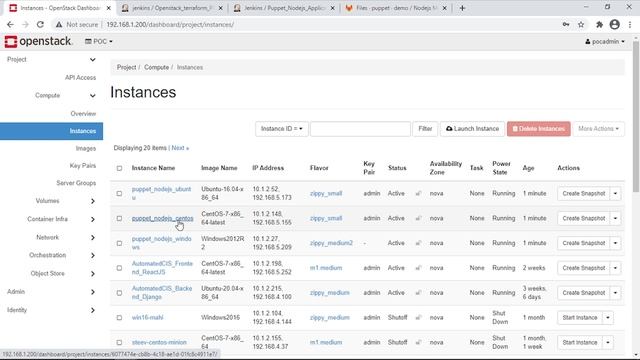Select the puppet_nodejs_windows instance checkbox
Screen dimensions: 640x360
tap(119, 243)
